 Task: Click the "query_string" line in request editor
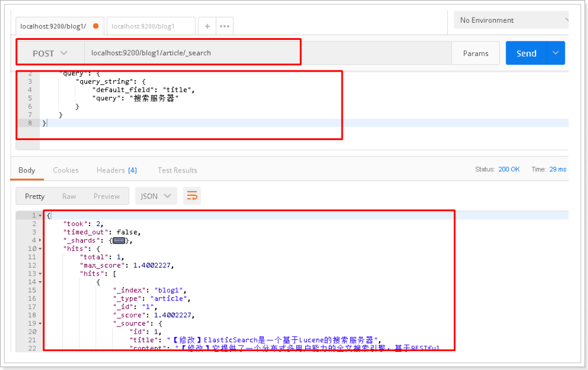(110, 81)
